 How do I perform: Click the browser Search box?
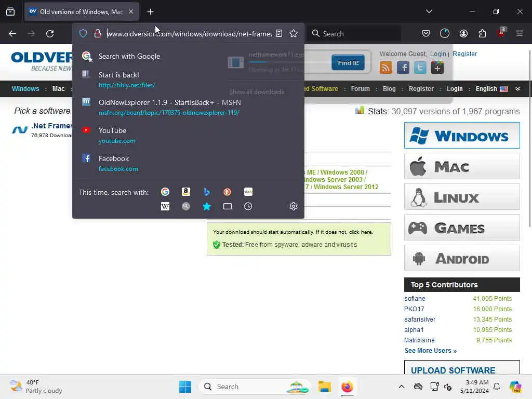coord(354,34)
